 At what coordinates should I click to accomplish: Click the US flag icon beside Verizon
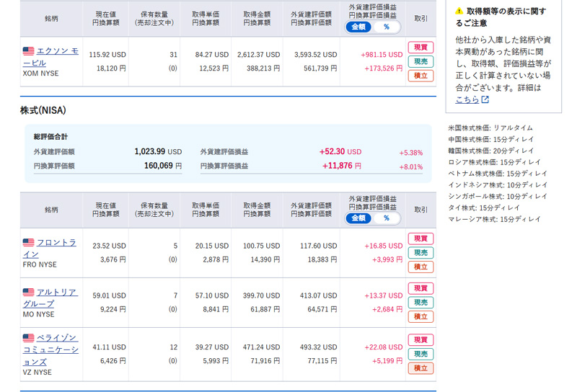28,338
